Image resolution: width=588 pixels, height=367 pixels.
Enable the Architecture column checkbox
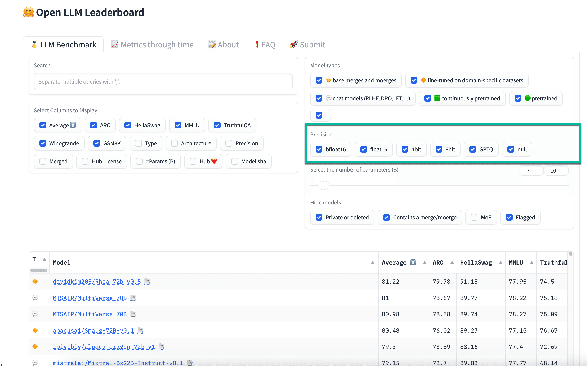[x=174, y=143]
